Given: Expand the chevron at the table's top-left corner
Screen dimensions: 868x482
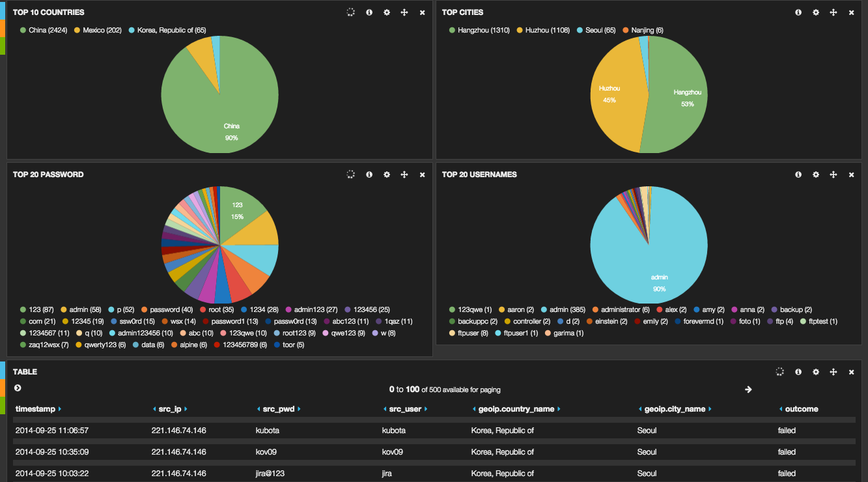Looking at the screenshot, I should 18,388.
